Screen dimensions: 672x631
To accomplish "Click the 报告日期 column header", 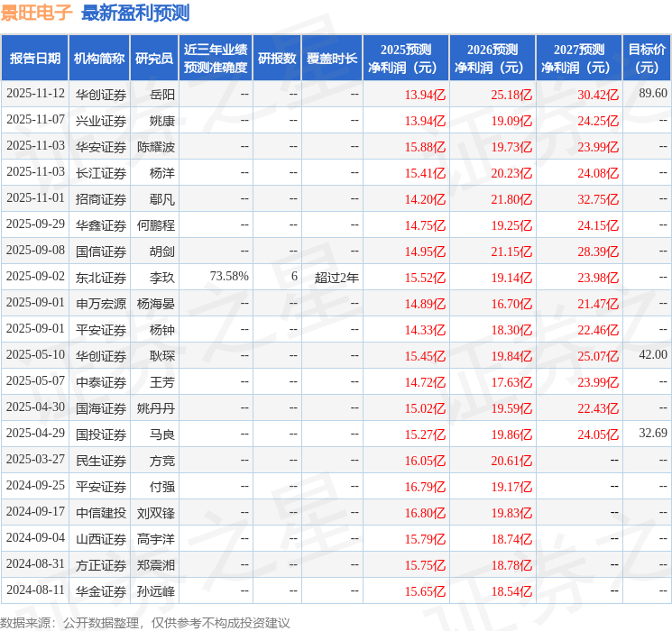I will pos(34,59).
